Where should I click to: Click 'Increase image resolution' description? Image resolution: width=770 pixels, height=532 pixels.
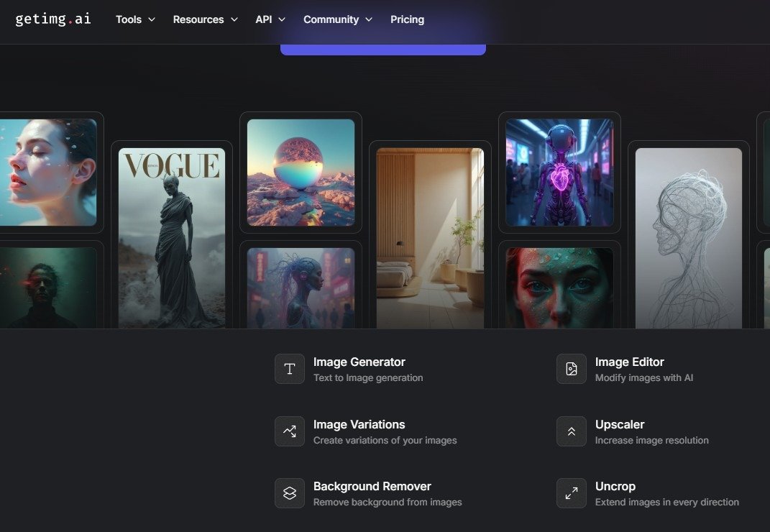(x=652, y=440)
